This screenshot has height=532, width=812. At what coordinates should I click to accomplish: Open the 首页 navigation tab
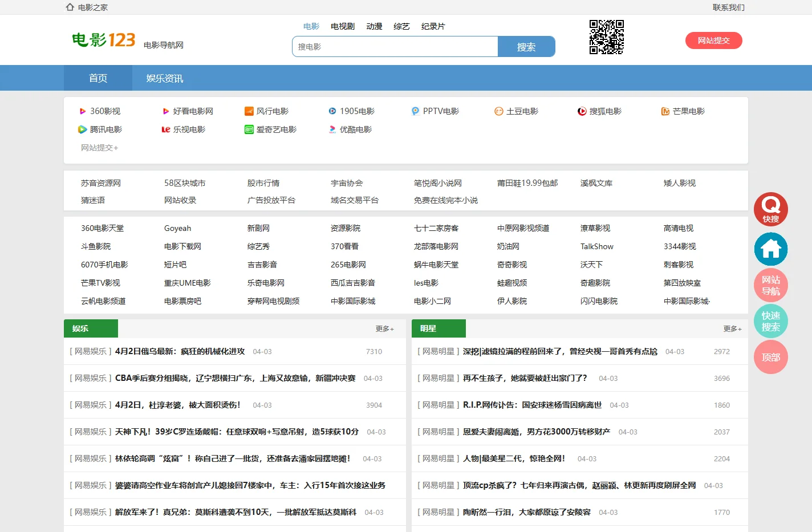98,78
